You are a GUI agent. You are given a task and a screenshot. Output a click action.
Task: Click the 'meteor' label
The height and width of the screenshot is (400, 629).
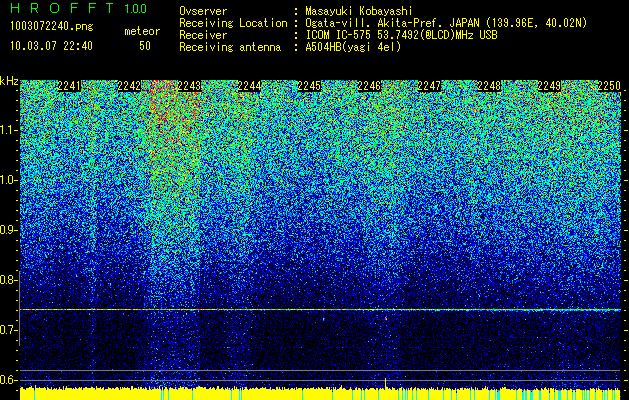pyautogui.click(x=142, y=31)
